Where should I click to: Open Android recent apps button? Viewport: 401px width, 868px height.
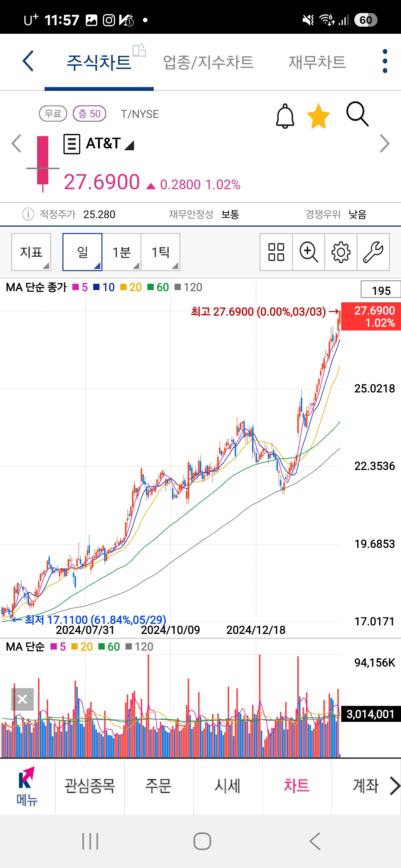(x=90, y=841)
